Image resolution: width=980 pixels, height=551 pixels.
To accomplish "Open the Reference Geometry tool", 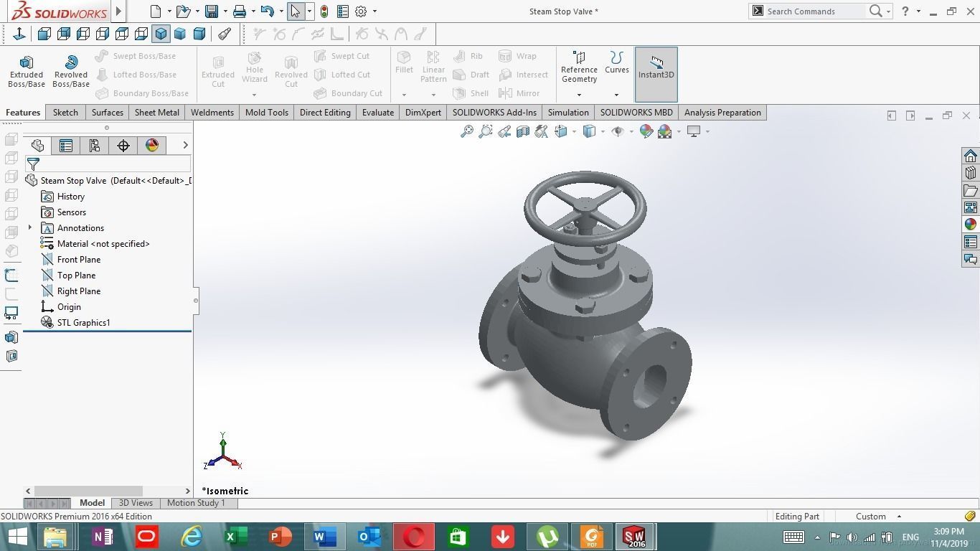I will click(x=579, y=67).
